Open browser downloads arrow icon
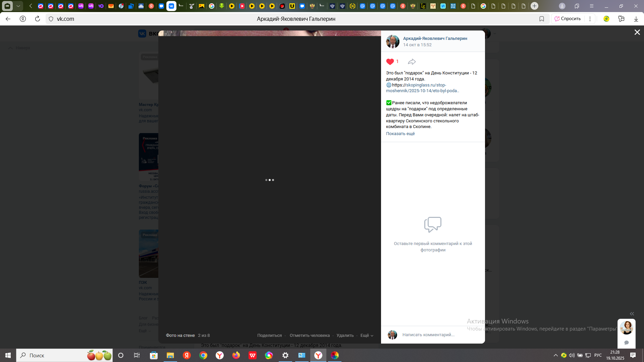Screen dimensions: 644x362 [636, 19]
